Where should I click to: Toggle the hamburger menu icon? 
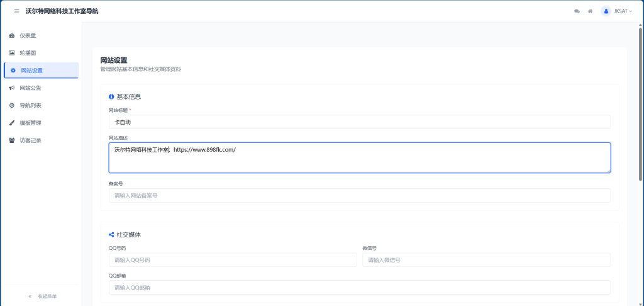[17, 11]
